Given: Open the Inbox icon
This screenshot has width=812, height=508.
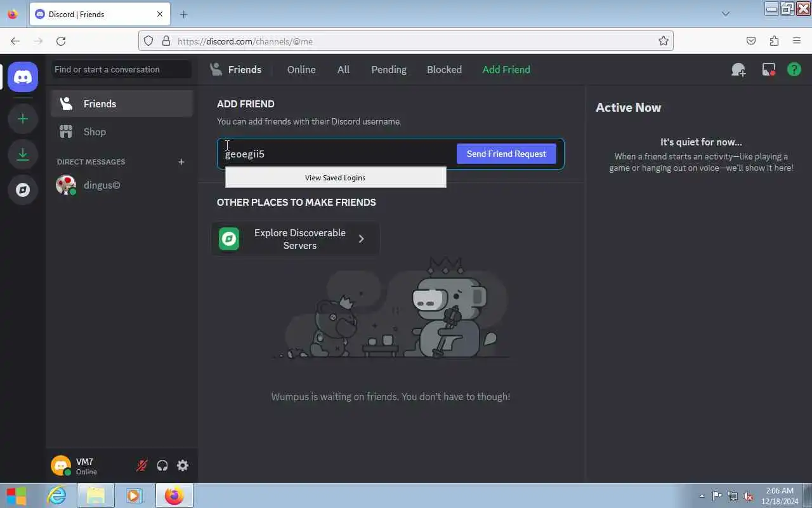Looking at the screenshot, I should pos(769,70).
